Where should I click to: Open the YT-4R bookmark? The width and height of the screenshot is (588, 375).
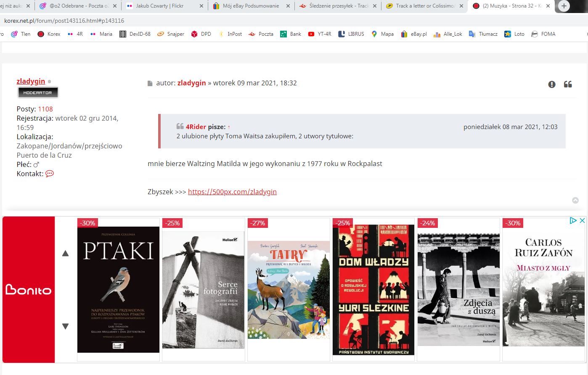[x=319, y=34]
